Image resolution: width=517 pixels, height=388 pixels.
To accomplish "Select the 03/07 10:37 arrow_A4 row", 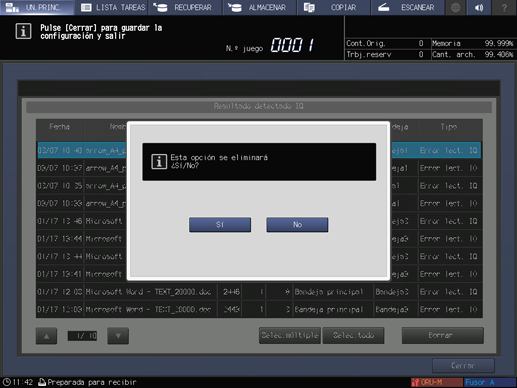I will pos(259,168).
